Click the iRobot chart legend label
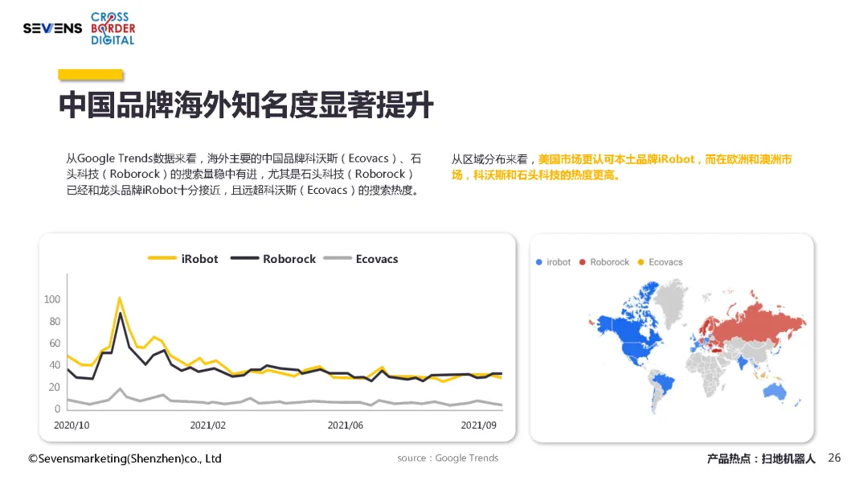 [200, 259]
